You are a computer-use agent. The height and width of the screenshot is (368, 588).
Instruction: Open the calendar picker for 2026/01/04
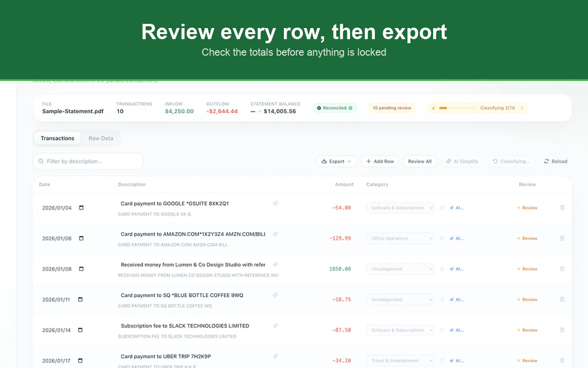point(81,208)
